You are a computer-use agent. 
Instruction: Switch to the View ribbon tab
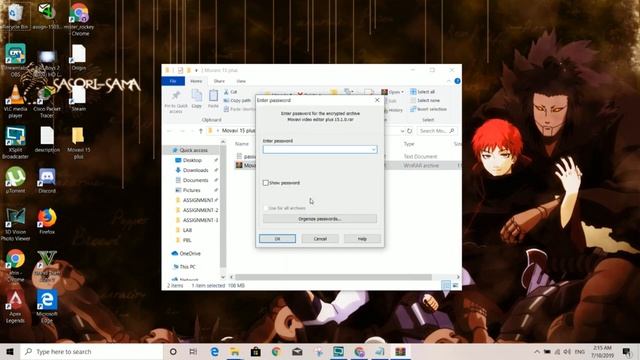pos(241,81)
